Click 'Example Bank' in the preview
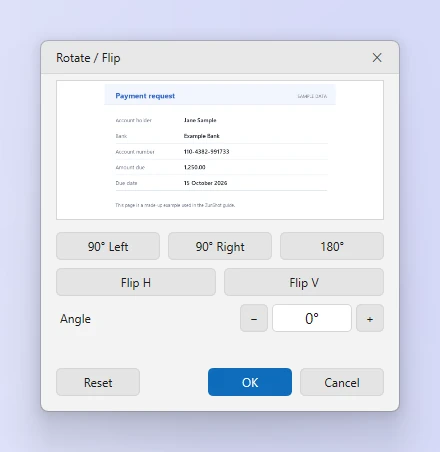 point(202,136)
